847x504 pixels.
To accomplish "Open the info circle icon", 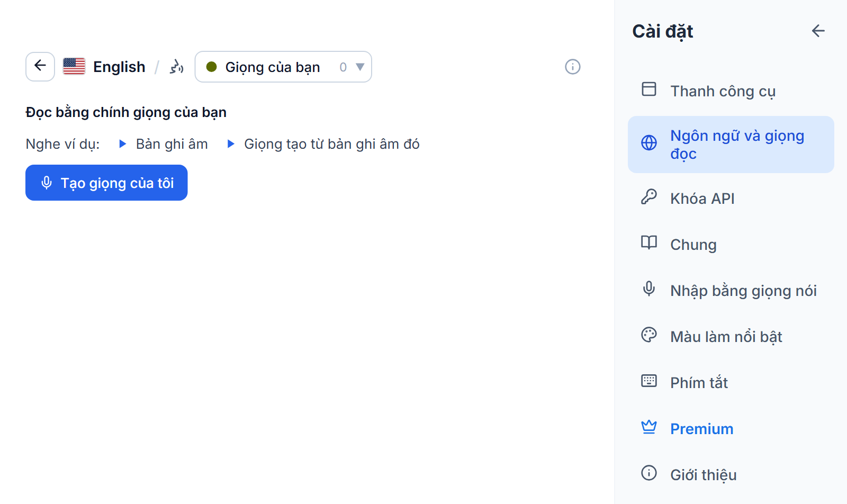I will 573,67.
